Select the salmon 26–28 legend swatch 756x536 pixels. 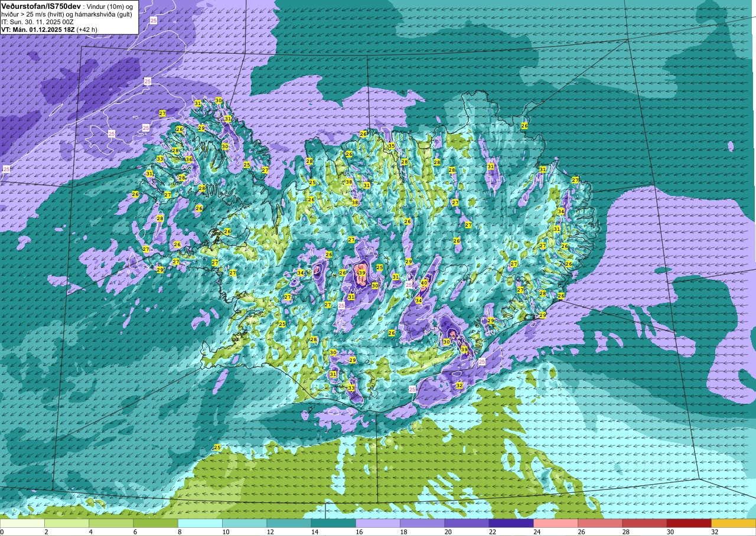(x=600, y=523)
